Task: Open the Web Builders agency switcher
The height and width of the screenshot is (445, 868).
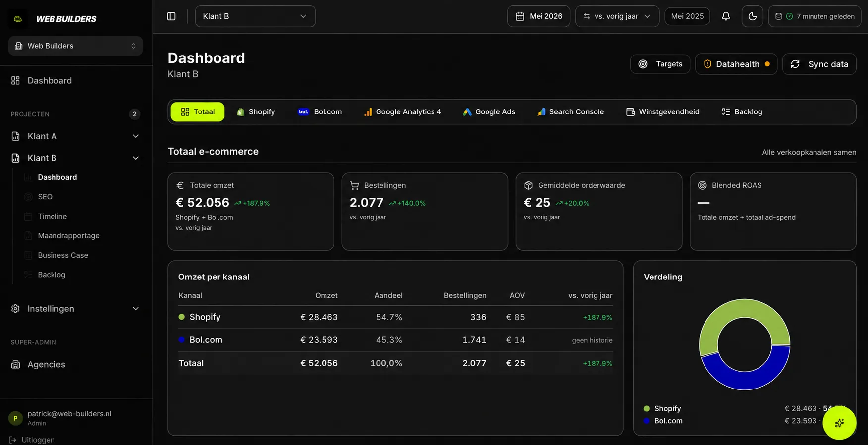Action: pos(75,46)
